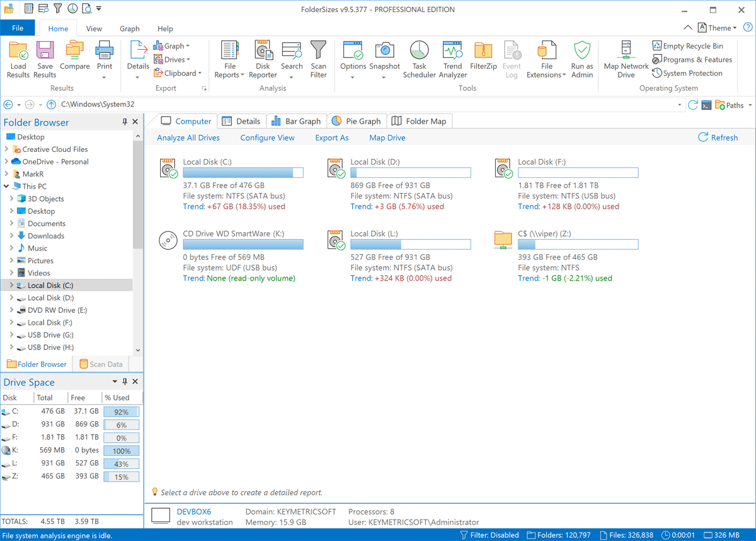Click the Refresh button
Image resolution: width=756 pixels, height=541 pixels.
coord(718,137)
